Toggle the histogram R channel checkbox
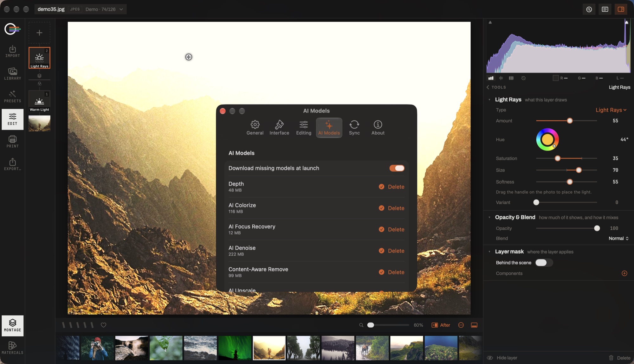 click(x=555, y=78)
